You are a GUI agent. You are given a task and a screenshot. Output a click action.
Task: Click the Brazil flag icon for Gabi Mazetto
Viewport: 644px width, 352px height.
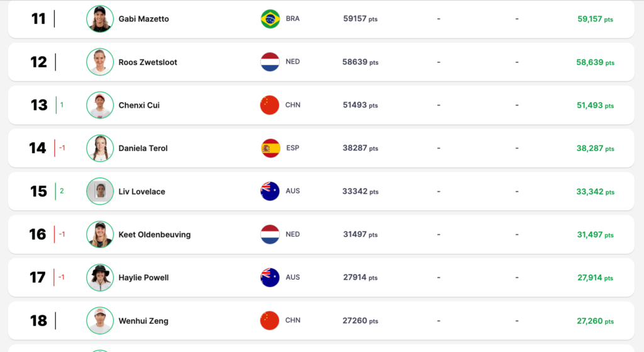(270, 19)
